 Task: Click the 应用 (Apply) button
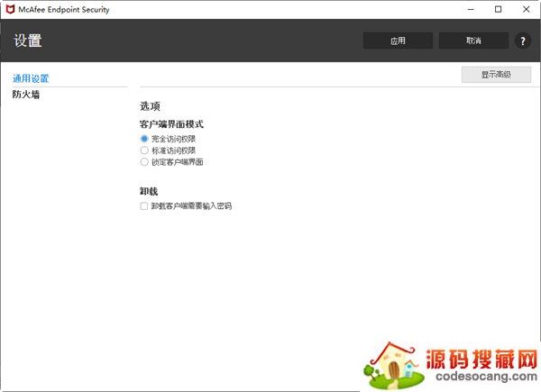click(x=398, y=41)
